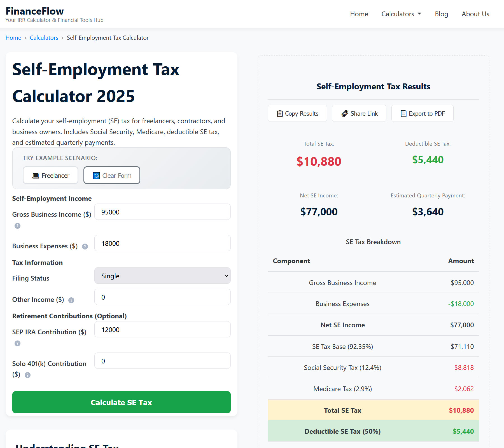This screenshot has height=448, width=504.
Task: Select the Gross Business Income input field
Action: (162, 212)
